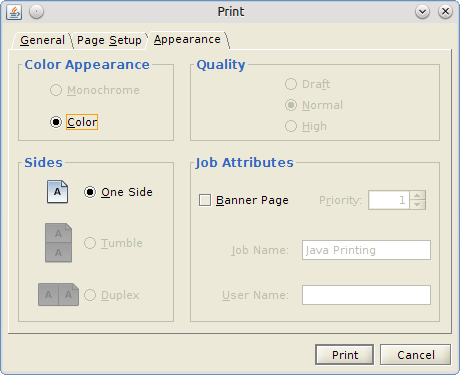Click the Job Name input field
The width and height of the screenshot is (460, 375).
tap(366, 250)
